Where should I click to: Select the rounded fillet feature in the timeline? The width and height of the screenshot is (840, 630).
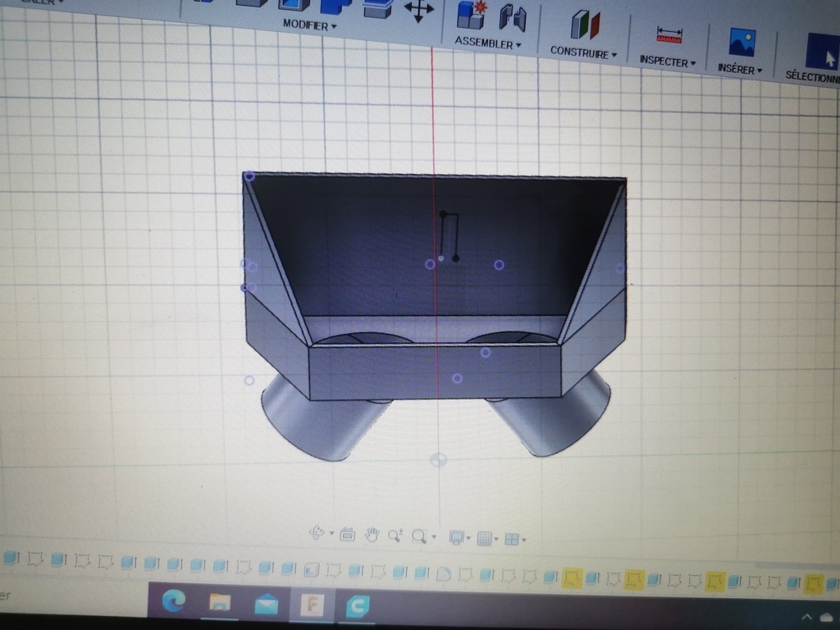[443, 574]
